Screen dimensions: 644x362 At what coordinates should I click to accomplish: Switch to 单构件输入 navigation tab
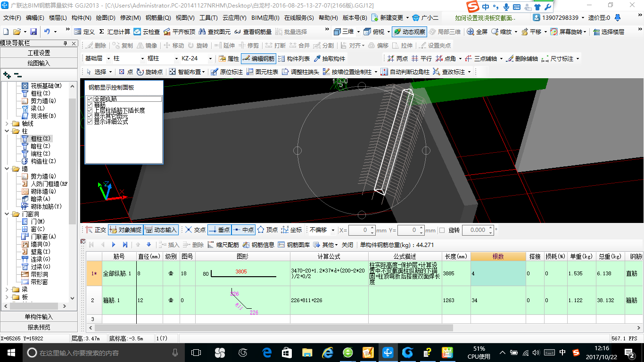tap(39, 317)
